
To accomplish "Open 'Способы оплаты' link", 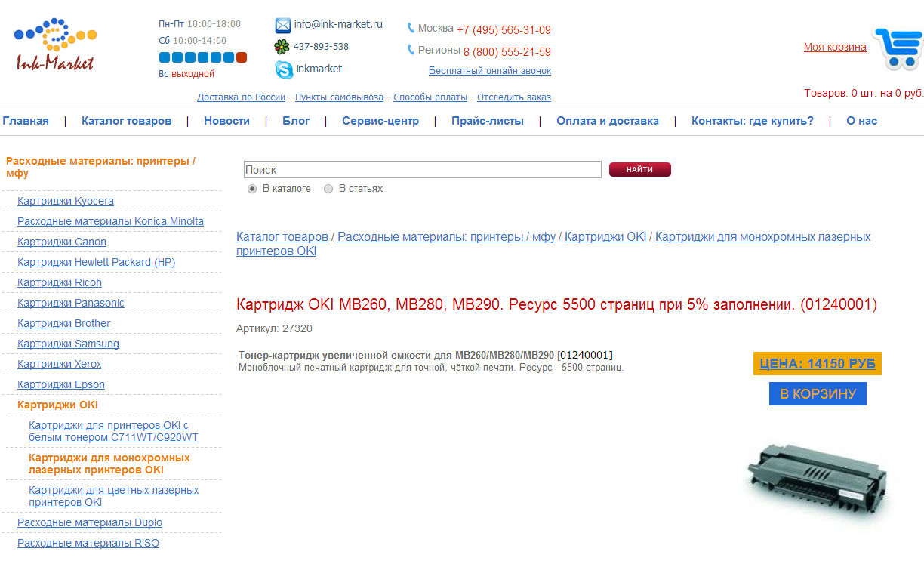I will 430,97.
